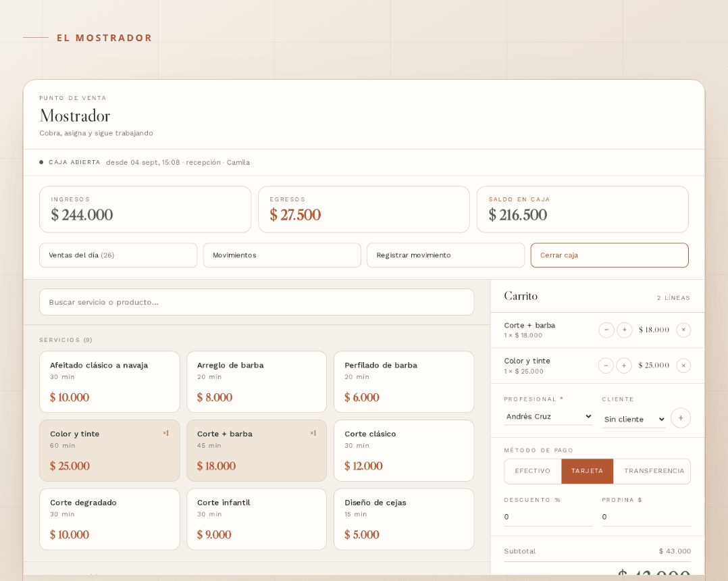Open the Cliente dropdown Sin cliente
Viewport: 728px width, 581px height.
pyautogui.click(x=633, y=419)
